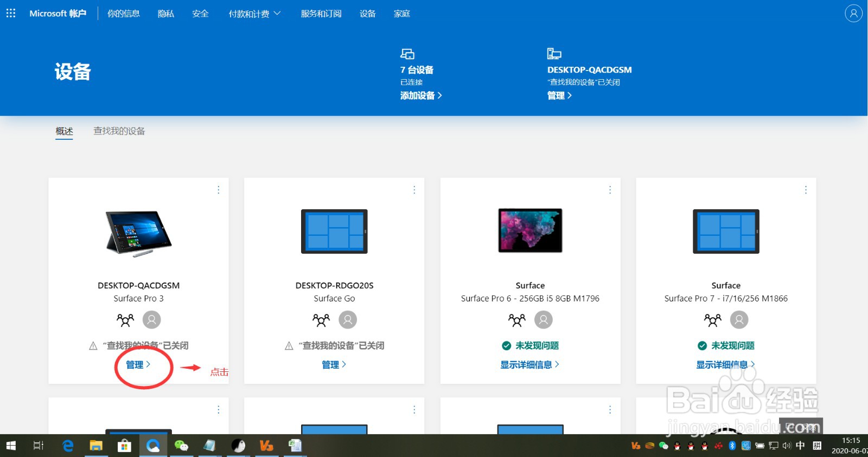This screenshot has height=457, width=868.
Task: Open the 你的信息 menu item
Action: [x=124, y=14]
